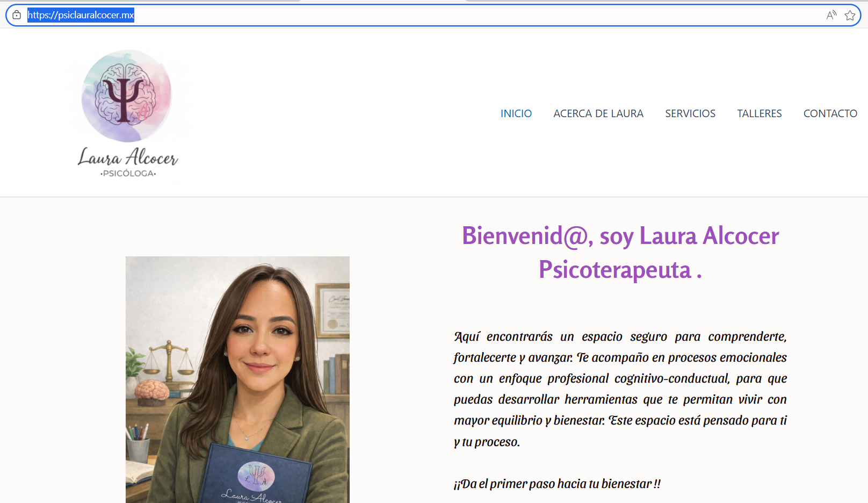Add page to favorites with star icon
The width and height of the screenshot is (868, 503).
[x=850, y=15]
